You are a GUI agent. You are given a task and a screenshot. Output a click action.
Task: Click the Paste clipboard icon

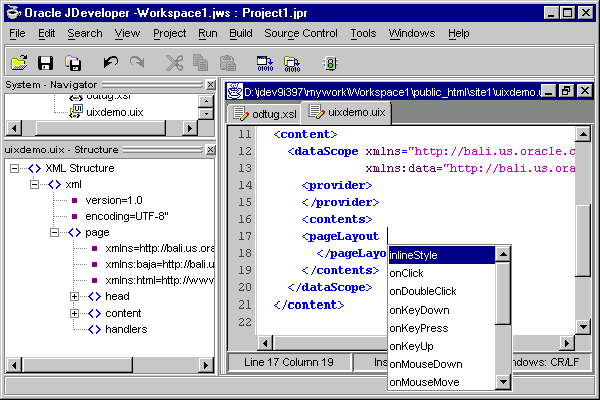click(x=228, y=63)
